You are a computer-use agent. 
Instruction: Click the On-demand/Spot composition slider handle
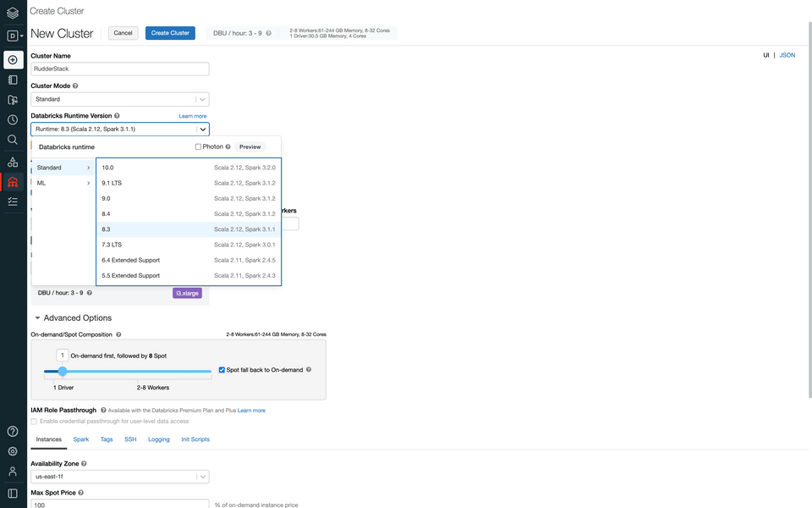click(63, 371)
